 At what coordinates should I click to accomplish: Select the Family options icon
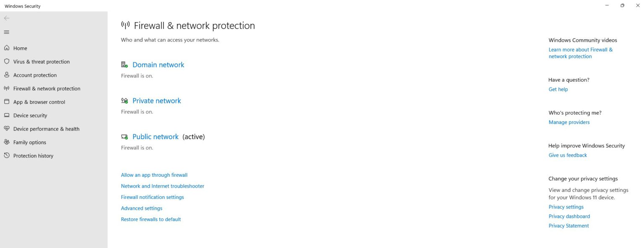(x=7, y=142)
